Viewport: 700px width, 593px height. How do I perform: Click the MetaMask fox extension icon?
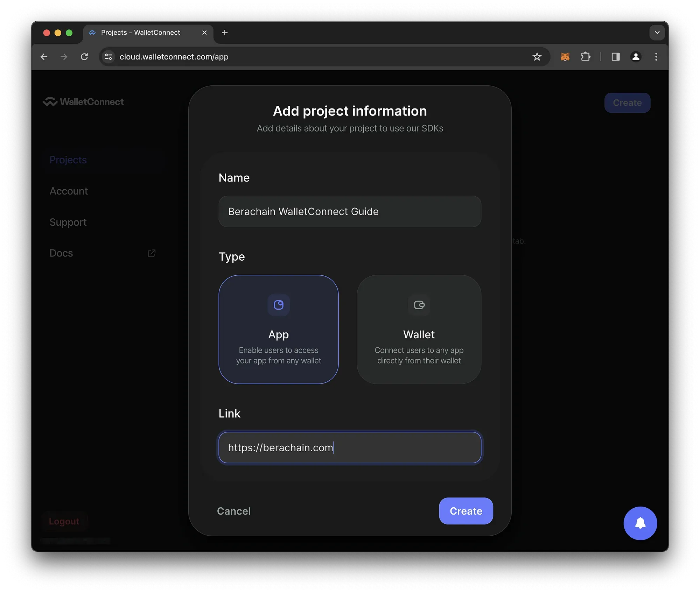(x=565, y=57)
